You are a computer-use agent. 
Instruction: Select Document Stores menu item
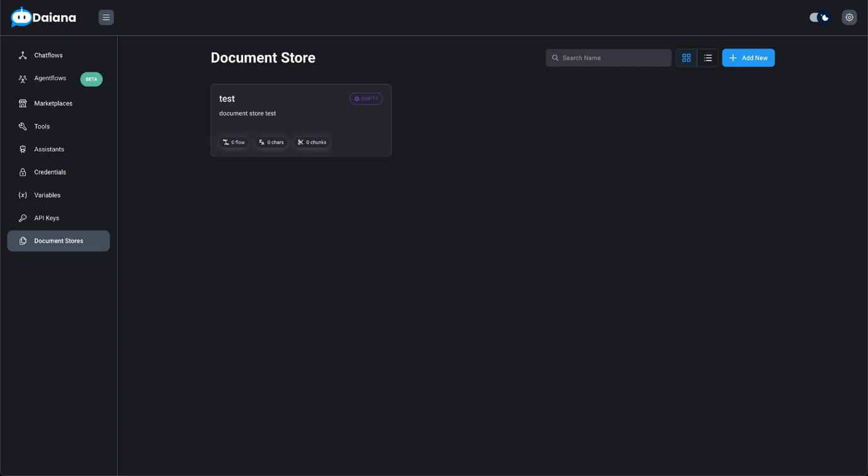[59, 241]
